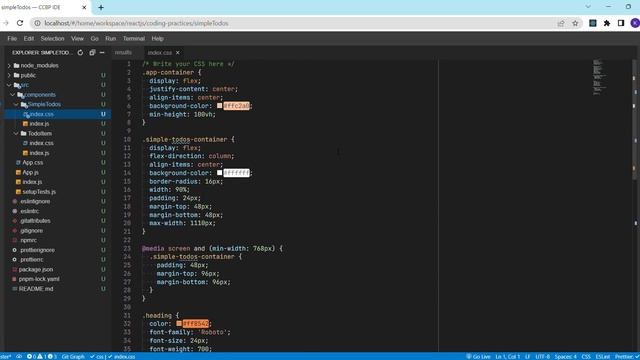The image size is (640, 360).
Task: Open the Edit menu
Action: click(29, 38)
